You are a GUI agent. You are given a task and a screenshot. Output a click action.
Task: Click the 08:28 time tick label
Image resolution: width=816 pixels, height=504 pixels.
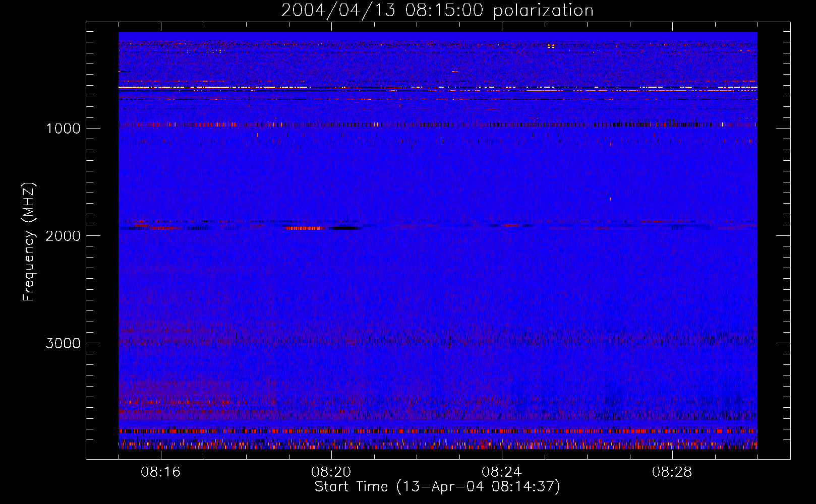coord(672,472)
